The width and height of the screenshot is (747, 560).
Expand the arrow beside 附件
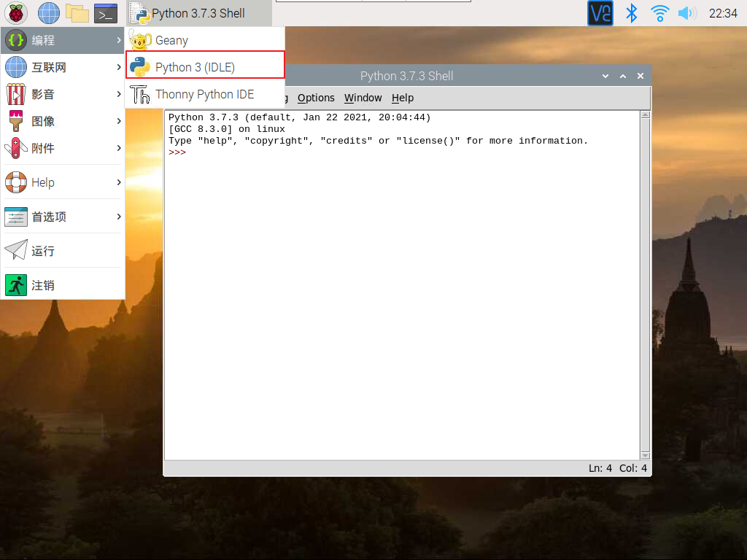(119, 148)
